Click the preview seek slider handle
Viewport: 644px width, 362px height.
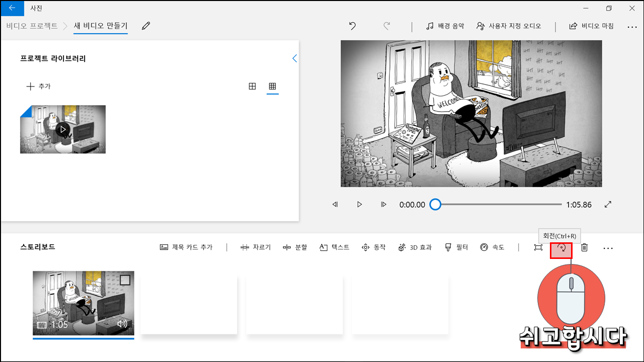(435, 204)
